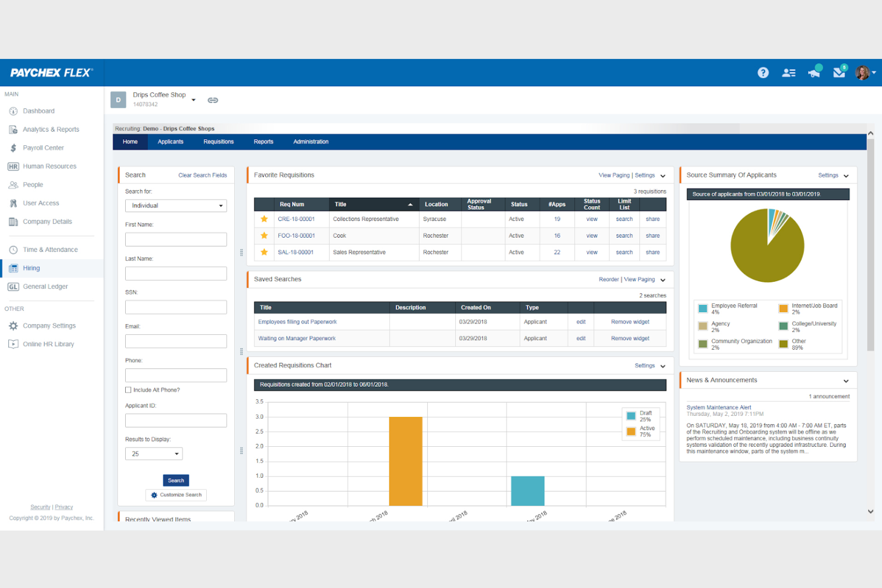This screenshot has height=588, width=882.
Task: Click the link icon beside Drips Coffee Shop
Action: tap(213, 99)
